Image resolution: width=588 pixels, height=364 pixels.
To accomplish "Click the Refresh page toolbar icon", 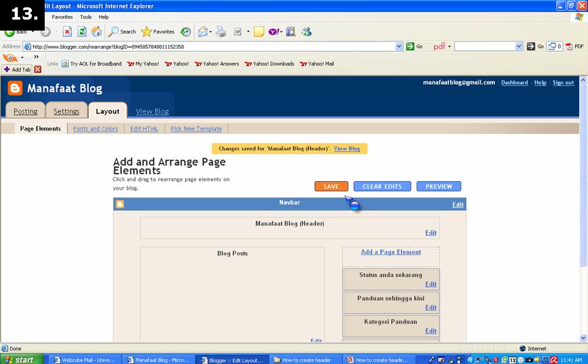I will click(81, 32).
